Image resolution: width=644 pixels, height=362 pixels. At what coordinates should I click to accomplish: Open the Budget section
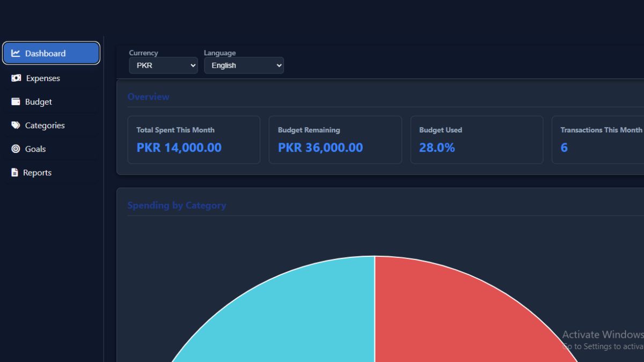(x=38, y=101)
